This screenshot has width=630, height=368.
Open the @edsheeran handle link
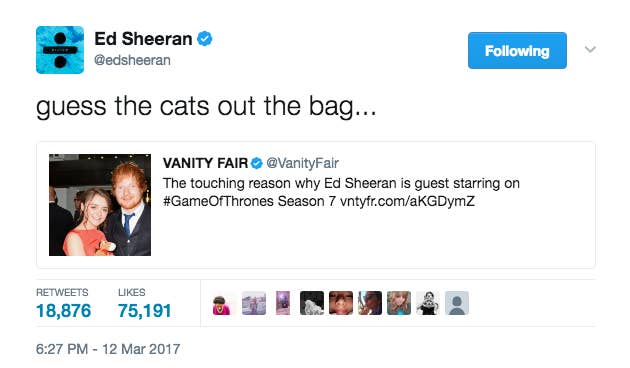coord(132,60)
